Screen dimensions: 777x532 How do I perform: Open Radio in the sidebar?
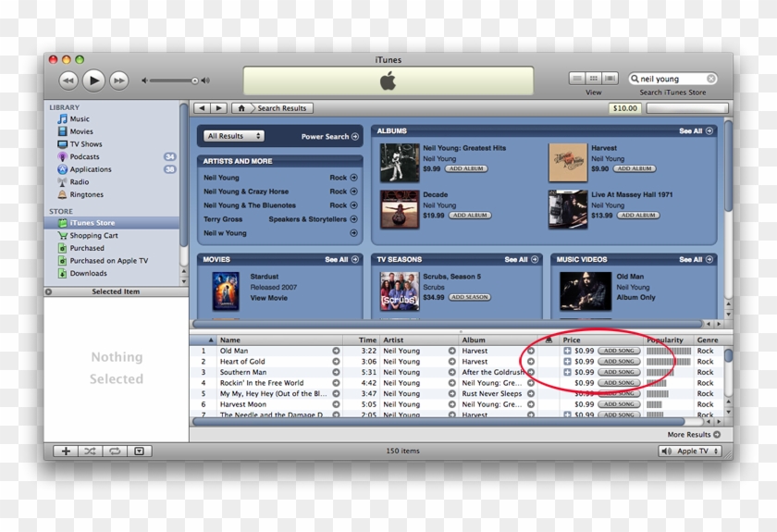tap(80, 182)
